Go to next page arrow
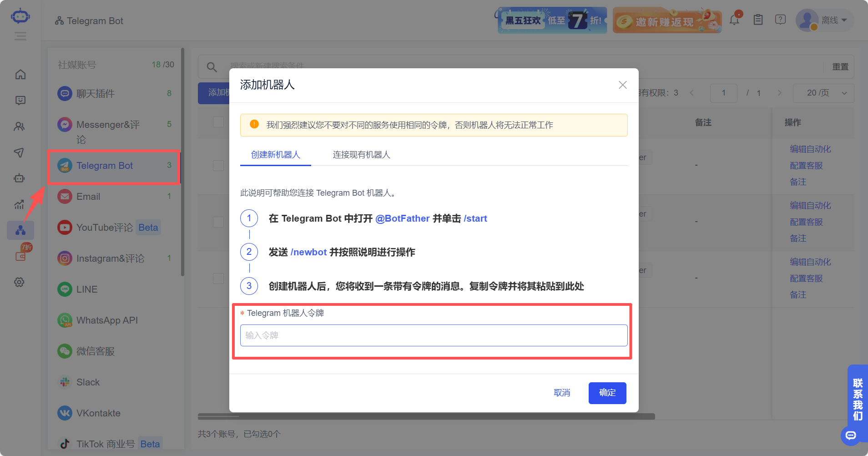This screenshot has height=456, width=868. 779,93
